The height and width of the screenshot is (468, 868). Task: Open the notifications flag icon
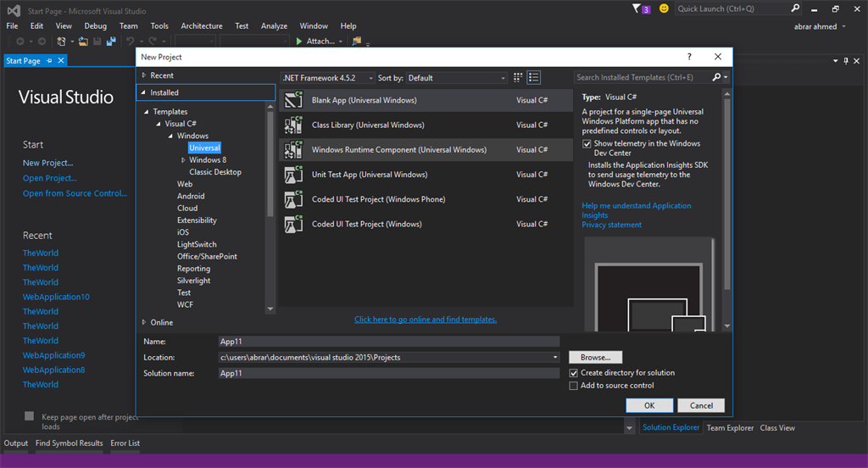coord(637,8)
